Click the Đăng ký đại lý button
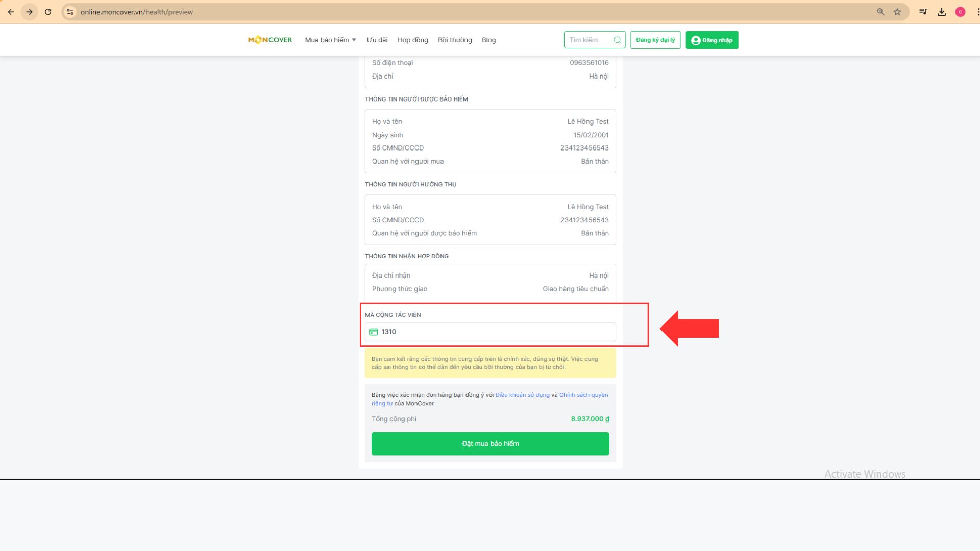 (x=655, y=40)
